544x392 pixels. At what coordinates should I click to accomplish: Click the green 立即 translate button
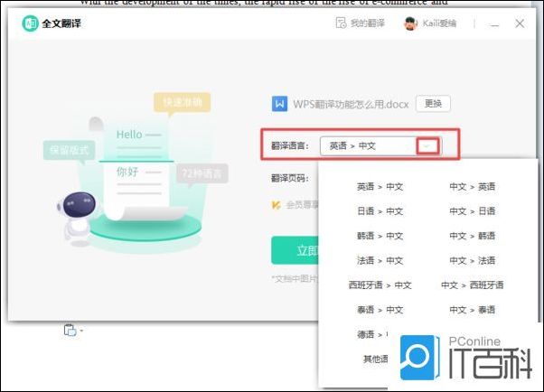click(x=295, y=250)
